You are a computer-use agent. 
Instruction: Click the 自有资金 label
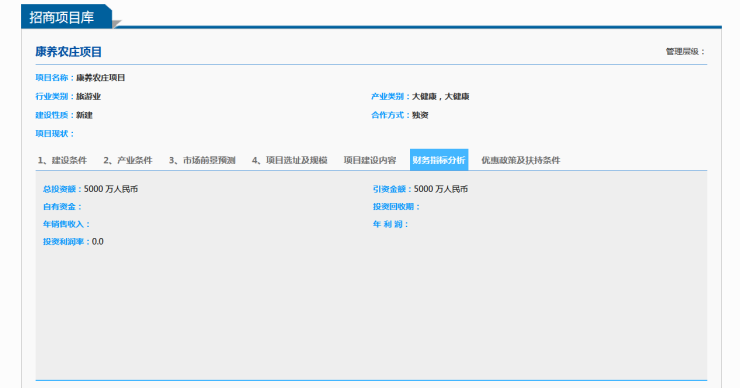click(x=62, y=207)
